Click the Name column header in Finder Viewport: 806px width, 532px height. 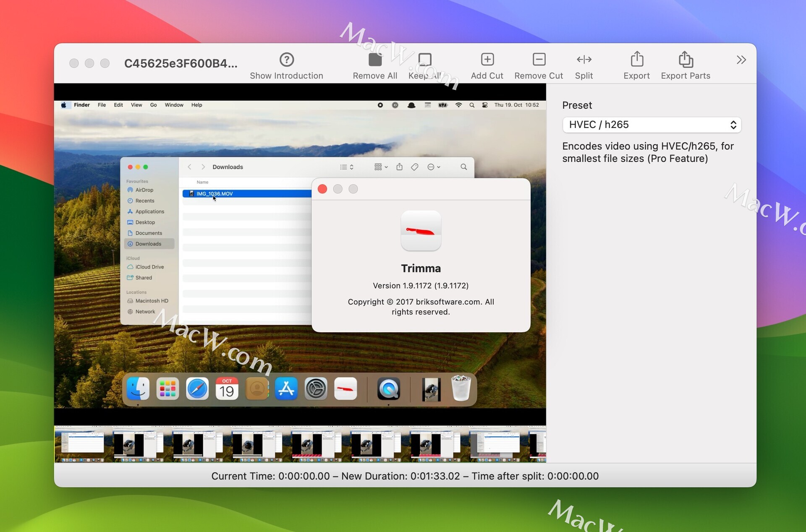(202, 182)
